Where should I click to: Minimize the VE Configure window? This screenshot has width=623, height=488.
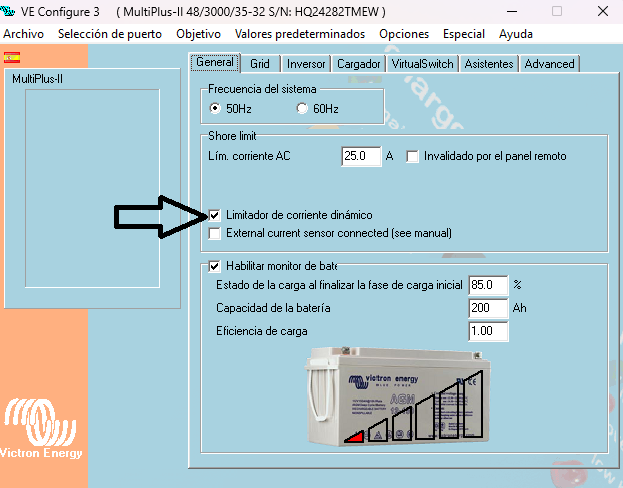(x=512, y=12)
